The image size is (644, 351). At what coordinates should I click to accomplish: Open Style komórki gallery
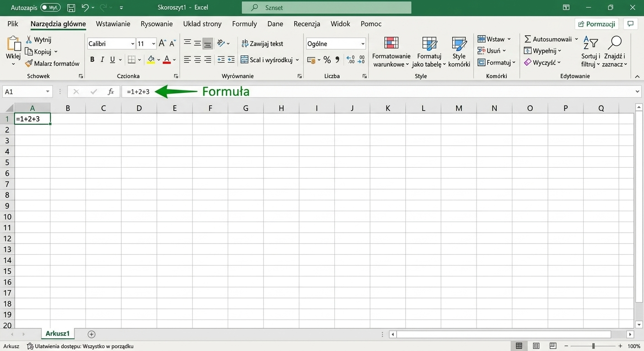click(x=459, y=52)
